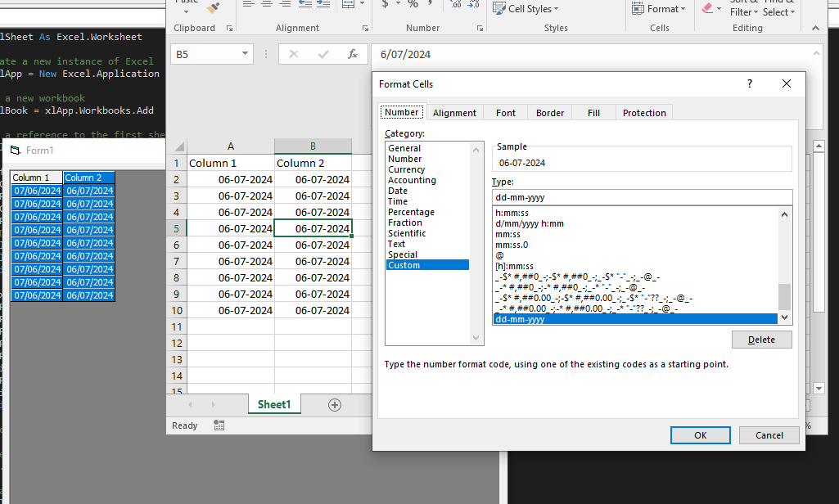Click the next-sheet navigation arrow

click(x=214, y=405)
